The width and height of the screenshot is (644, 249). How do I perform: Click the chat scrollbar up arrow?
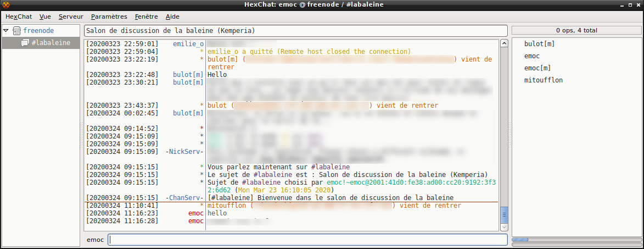pyautogui.click(x=505, y=43)
